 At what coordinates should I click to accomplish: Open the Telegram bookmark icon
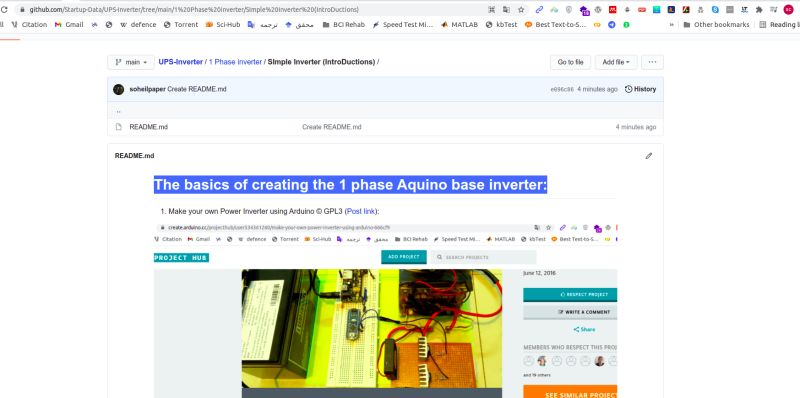coord(612,24)
